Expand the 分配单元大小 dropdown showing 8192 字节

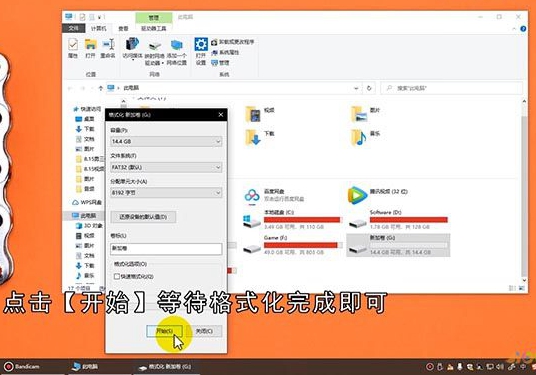point(166,193)
